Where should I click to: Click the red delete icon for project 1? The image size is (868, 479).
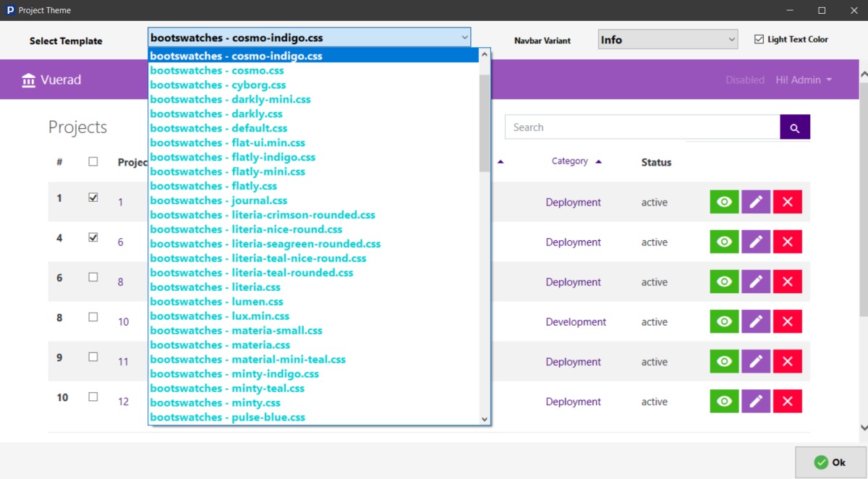(788, 202)
